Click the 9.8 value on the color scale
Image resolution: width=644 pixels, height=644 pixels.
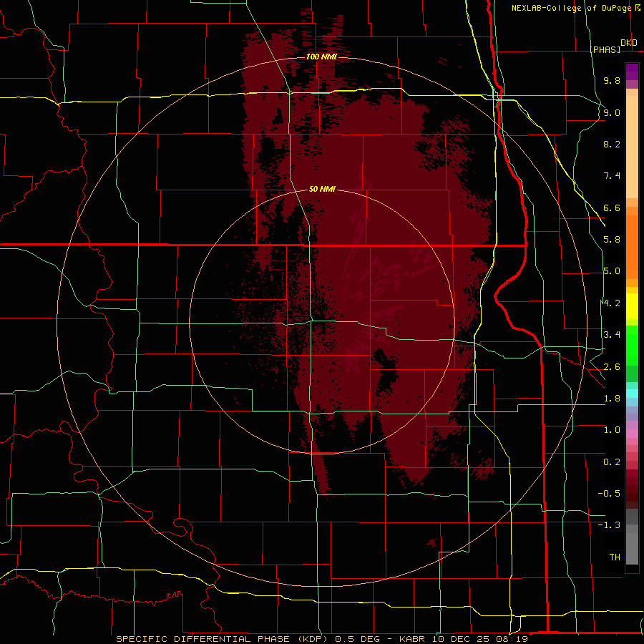[612, 80]
